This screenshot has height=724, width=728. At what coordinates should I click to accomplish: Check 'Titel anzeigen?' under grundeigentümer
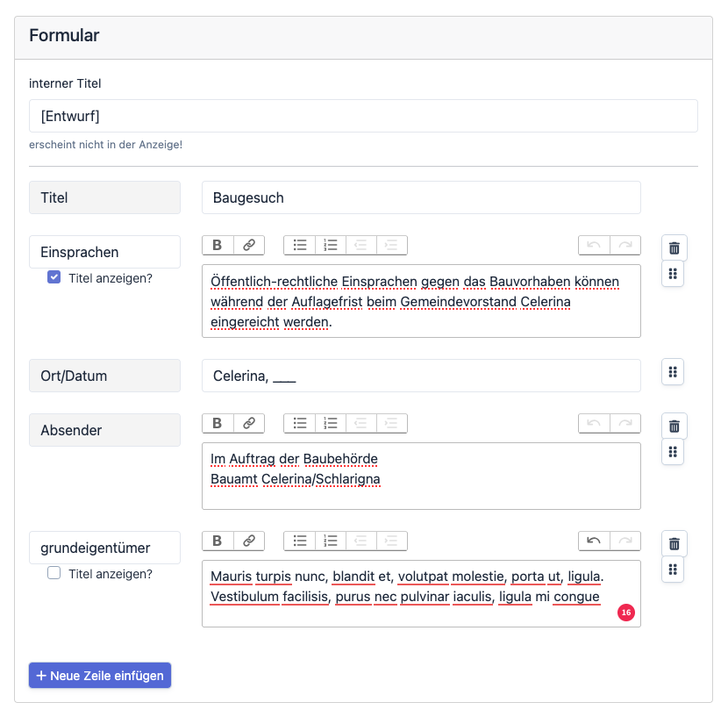tap(54, 574)
